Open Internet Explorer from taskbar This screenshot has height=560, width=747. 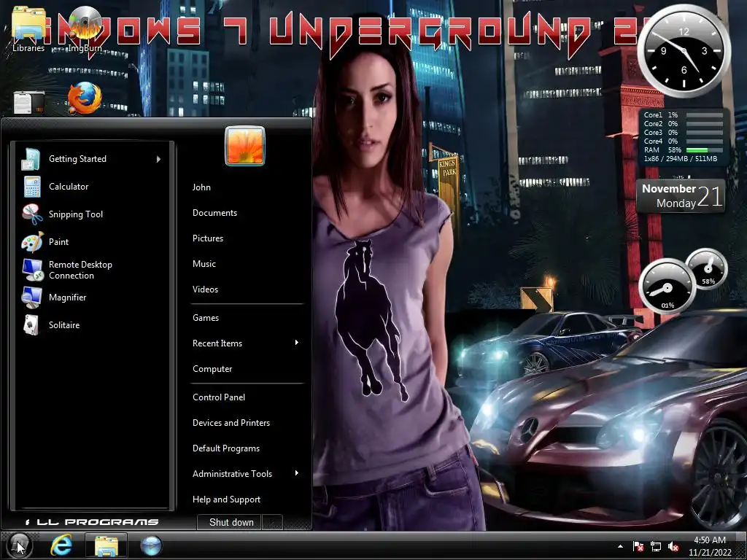pyautogui.click(x=61, y=545)
